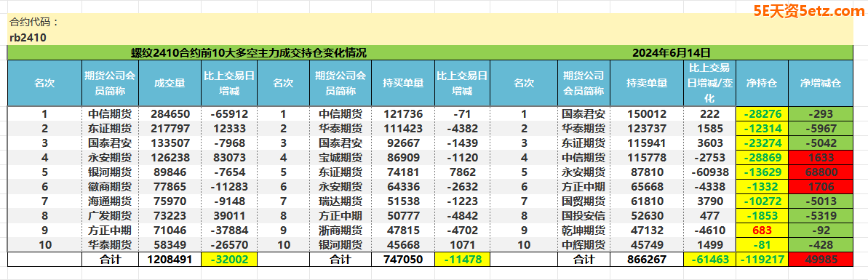
Task: Click the red net position value 683
Action: pyautogui.click(x=762, y=230)
